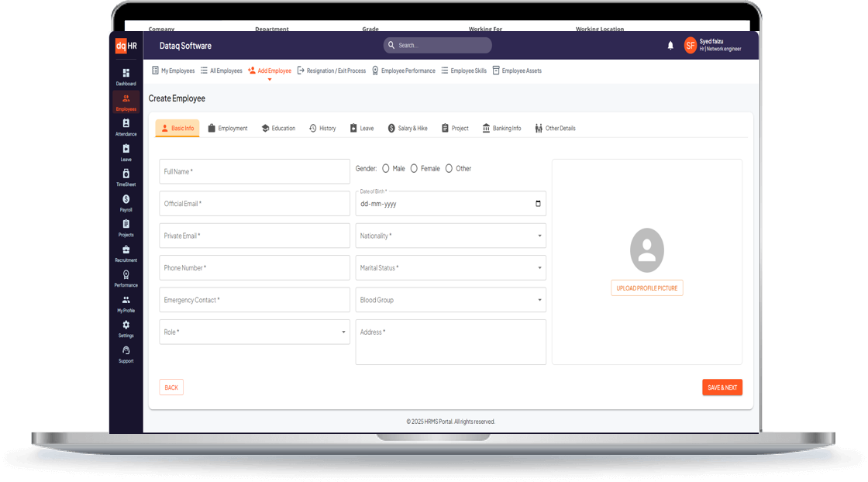This screenshot has width=868, height=482.
Task: Switch to the Banking Info tab
Action: 501,128
